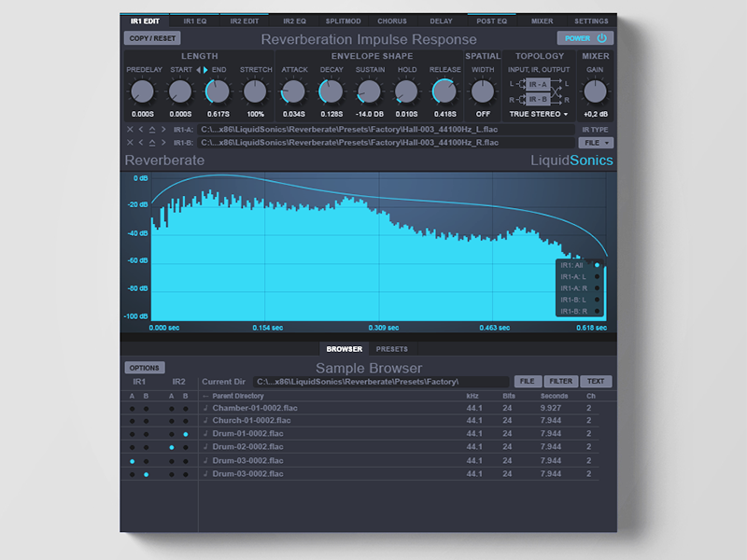Click the COPY / RESET button
The width and height of the screenshot is (747, 560).
[x=152, y=38]
